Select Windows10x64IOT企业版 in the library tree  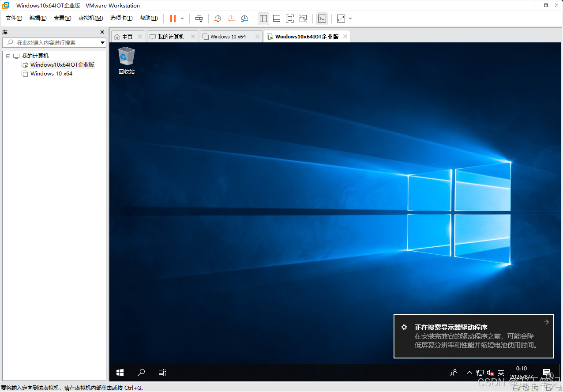pyautogui.click(x=62, y=65)
